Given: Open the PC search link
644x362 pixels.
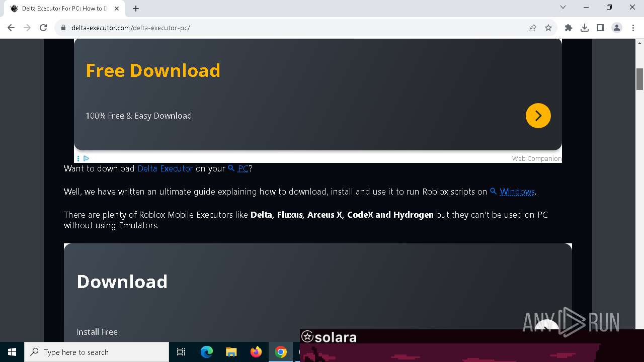Looking at the screenshot, I should pos(238,168).
